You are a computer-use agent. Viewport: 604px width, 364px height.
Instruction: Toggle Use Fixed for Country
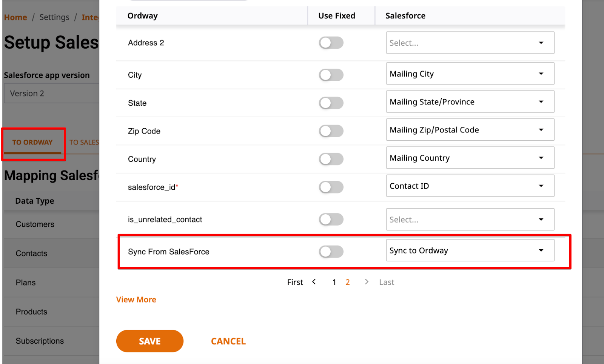click(331, 159)
